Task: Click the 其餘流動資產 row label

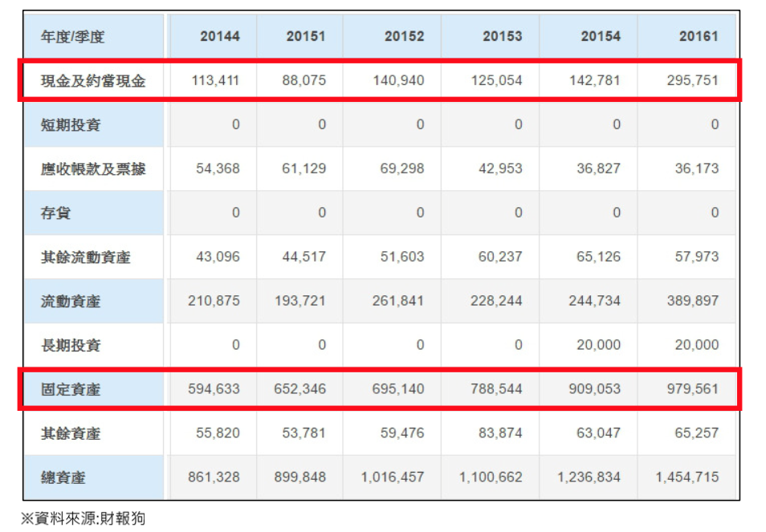Action: click(x=86, y=258)
